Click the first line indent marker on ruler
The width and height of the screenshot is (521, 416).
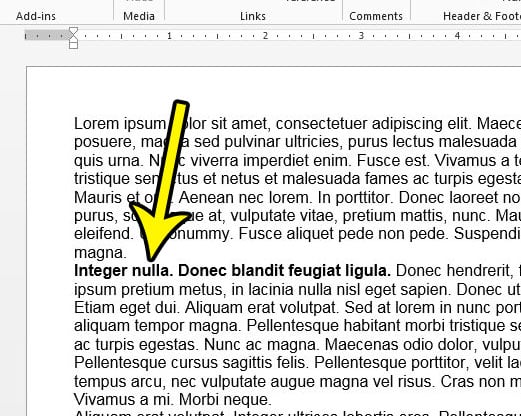point(73,32)
